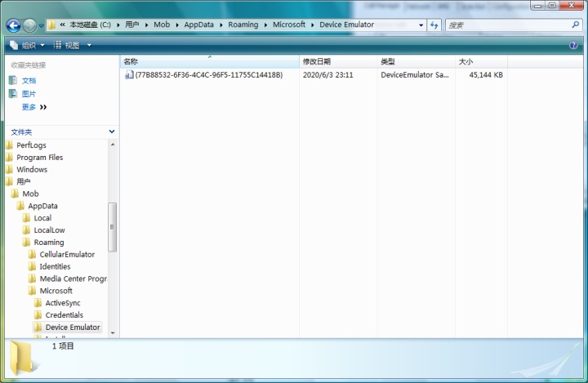This screenshot has width=588, height=383.
Task: Click Device Emulator breadcrumb segment
Action: [x=346, y=24]
